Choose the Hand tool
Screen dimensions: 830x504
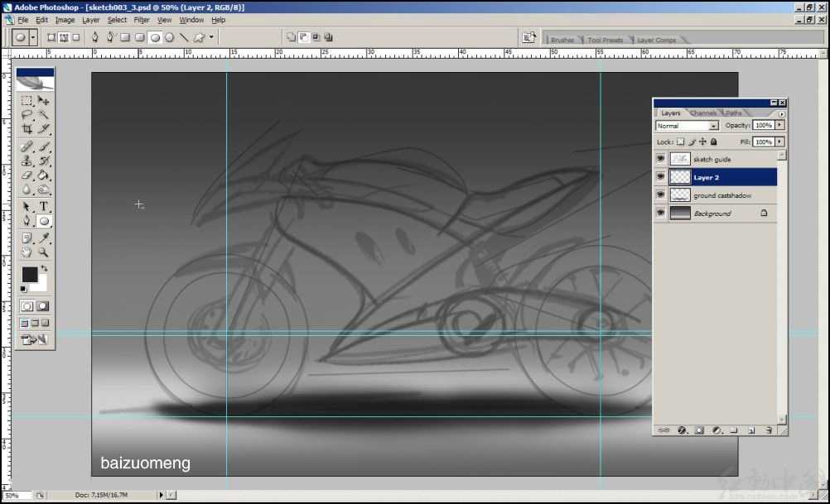pyautogui.click(x=27, y=252)
